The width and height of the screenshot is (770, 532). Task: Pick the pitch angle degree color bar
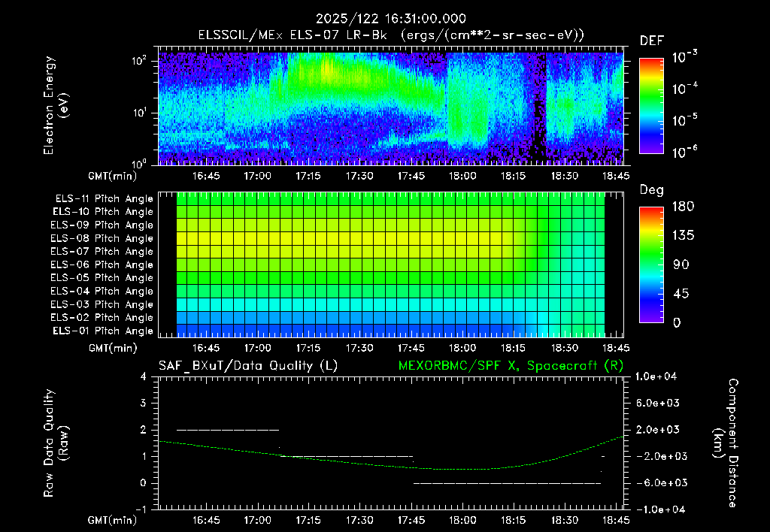(x=651, y=264)
